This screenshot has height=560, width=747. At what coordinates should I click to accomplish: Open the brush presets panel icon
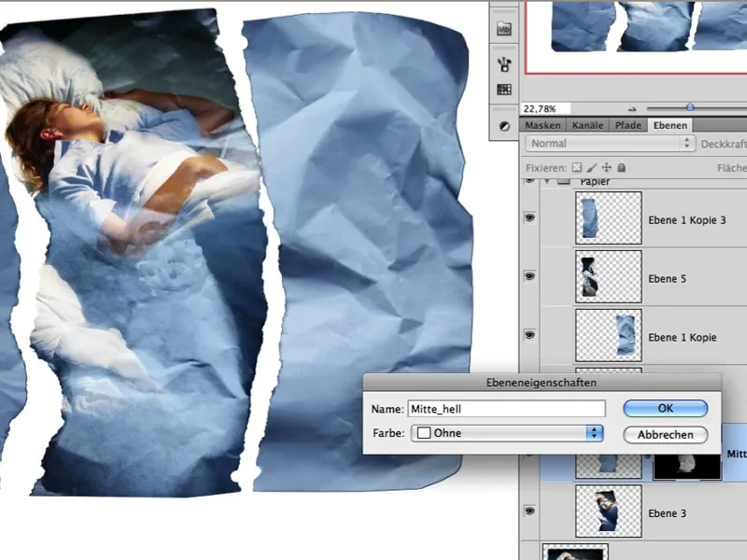click(504, 63)
